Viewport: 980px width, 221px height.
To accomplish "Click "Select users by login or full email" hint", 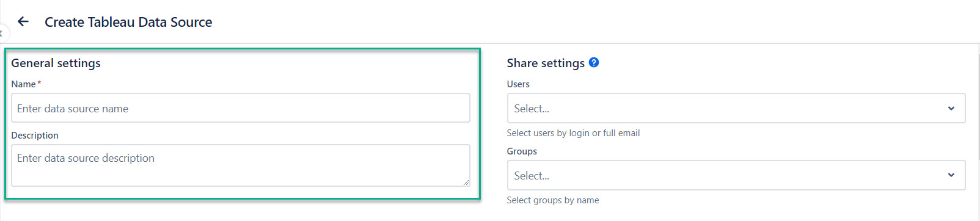I will [573, 133].
